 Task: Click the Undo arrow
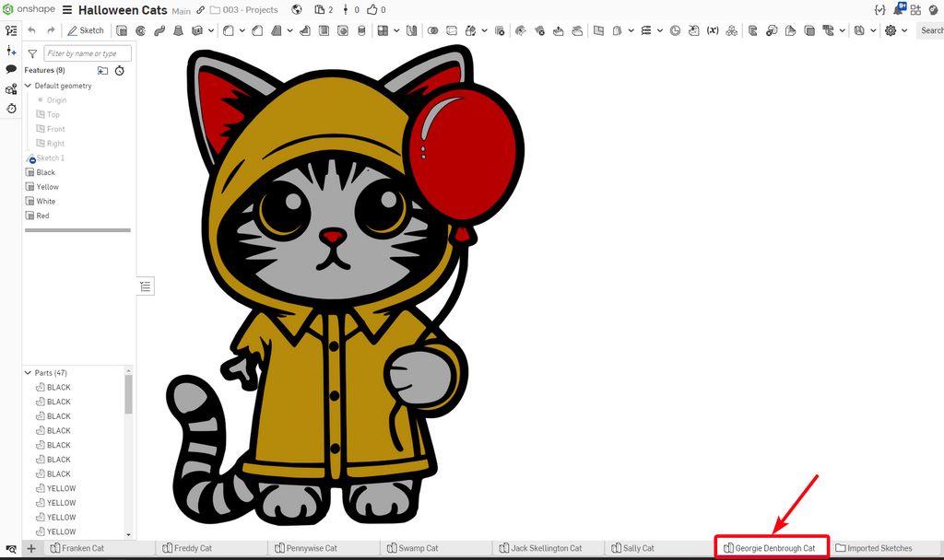click(x=32, y=30)
